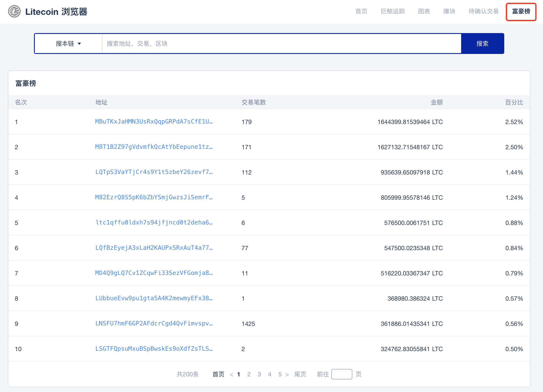Viewport: 543px width, 392px height.
Task: Open address MD4Q9gLQ7Cv1ZCqwFi33SezVFGomja8…
Action: click(154, 273)
